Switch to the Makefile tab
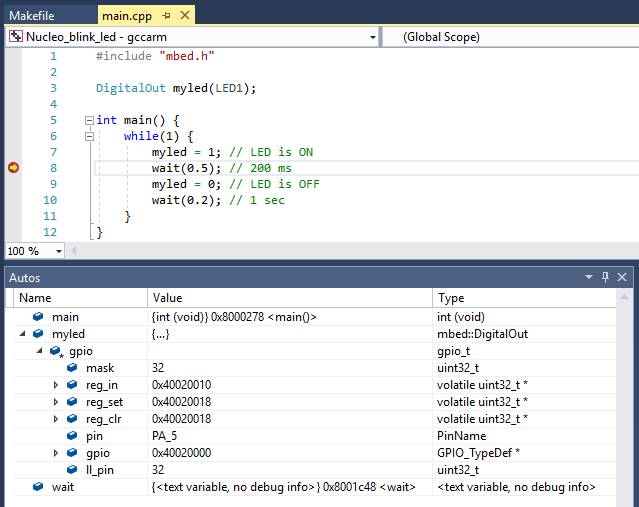 pos(32,16)
